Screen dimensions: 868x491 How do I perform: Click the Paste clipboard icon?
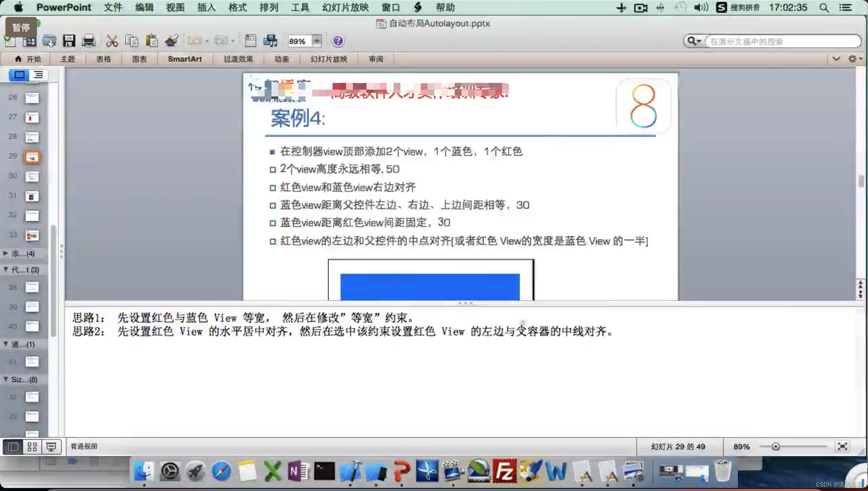(152, 41)
